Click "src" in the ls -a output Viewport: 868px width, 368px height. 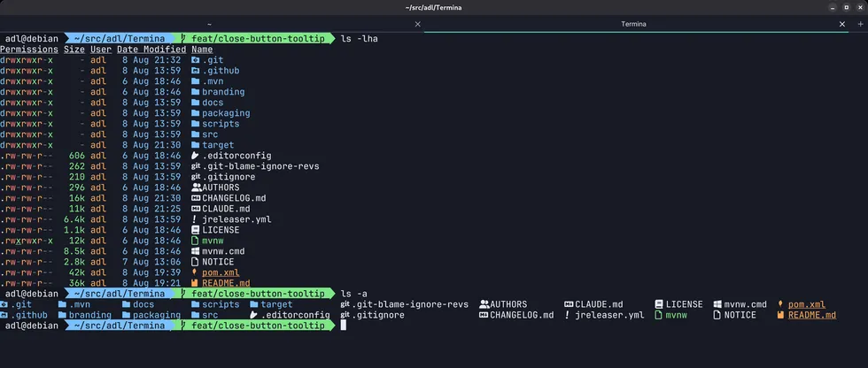[210, 315]
